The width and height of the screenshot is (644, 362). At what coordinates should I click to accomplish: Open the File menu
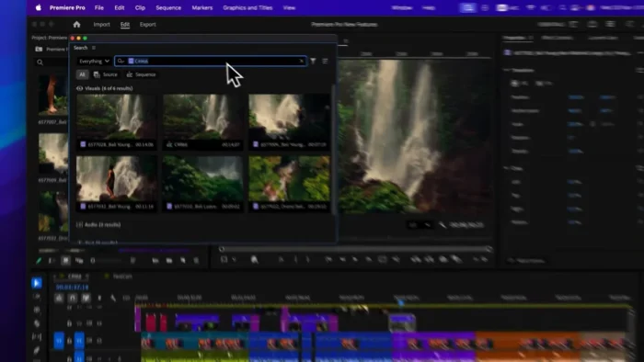(99, 7)
